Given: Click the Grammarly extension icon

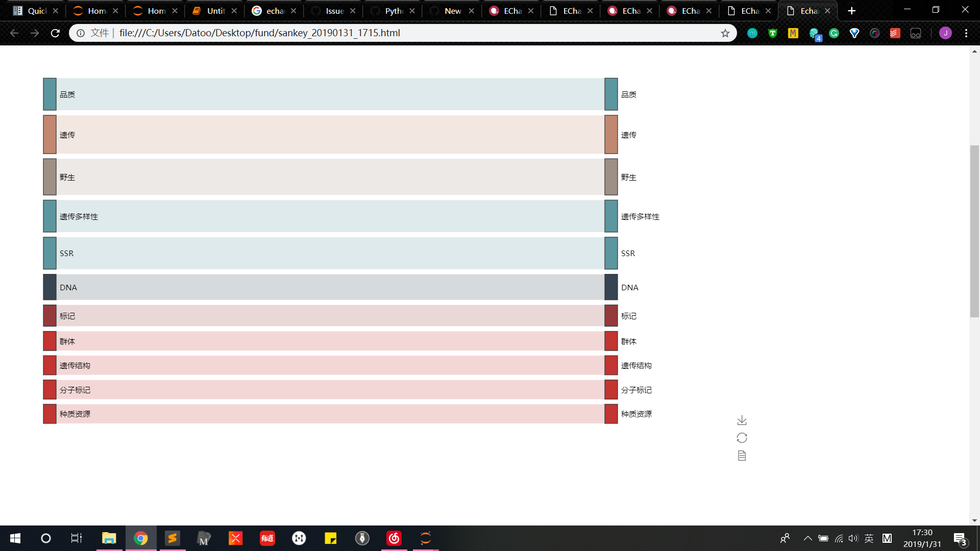Looking at the screenshot, I should click(834, 33).
